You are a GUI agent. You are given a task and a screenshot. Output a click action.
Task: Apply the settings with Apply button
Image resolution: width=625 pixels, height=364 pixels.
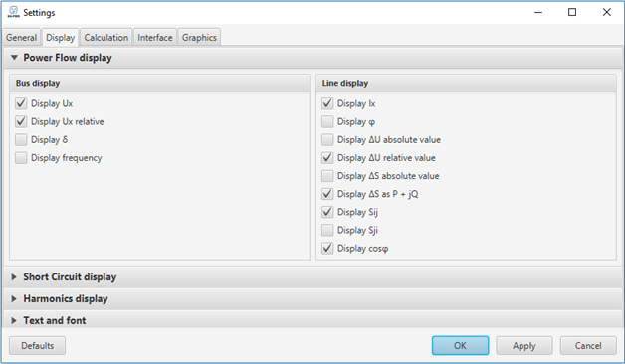pyautogui.click(x=524, y=346)
